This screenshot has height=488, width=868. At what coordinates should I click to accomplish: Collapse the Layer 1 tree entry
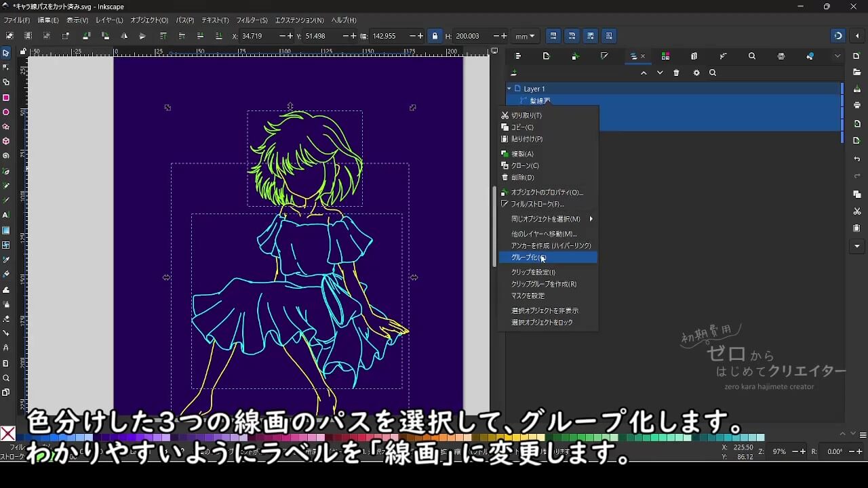[509, 89]
